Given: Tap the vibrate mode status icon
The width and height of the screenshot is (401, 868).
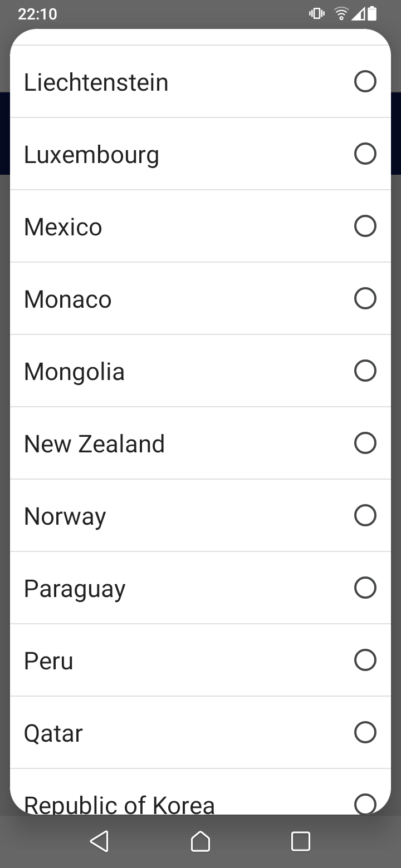Looking at the screenshot, I should (x=317, y=14).
